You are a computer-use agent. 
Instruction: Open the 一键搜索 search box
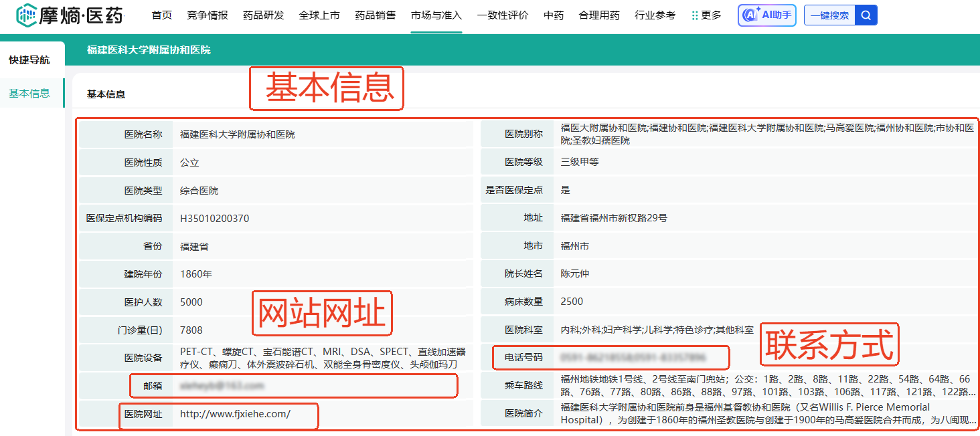[x=829, y=15]
